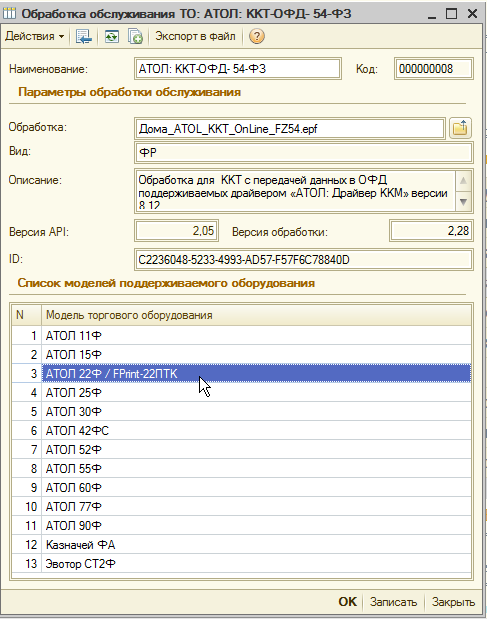Click the window title bar icon
The width and height of the screenshot is (487, 619).
tap(9, 13)
